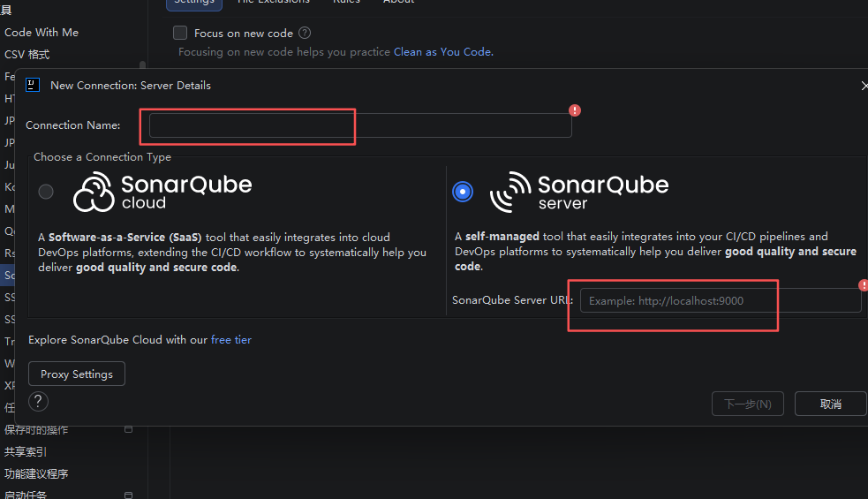The width and height of the screenshot is (868, 499).
Task: Select 保存时的操作 in settings sidebar
Action: click(36, 430)
